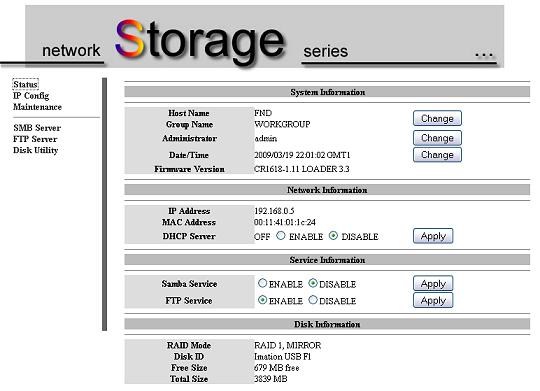This screenshot has width=540, height=391.
Task: Click the WORKGROUP group name value
Action: [x=282, y=124]
